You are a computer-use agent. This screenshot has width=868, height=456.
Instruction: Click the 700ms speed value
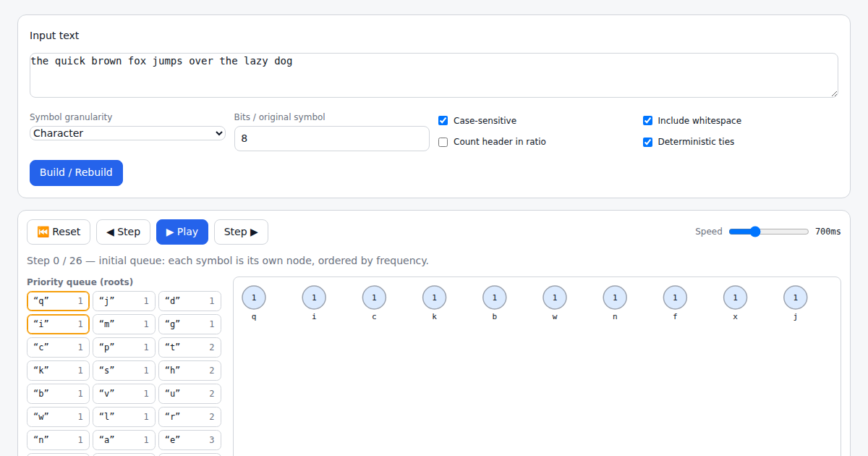tap(827, 232)
